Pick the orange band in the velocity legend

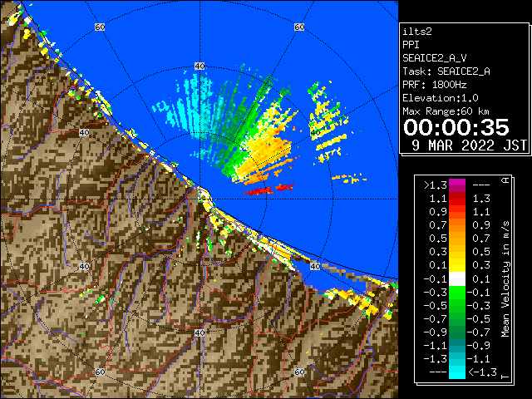(x=457, y=225)
